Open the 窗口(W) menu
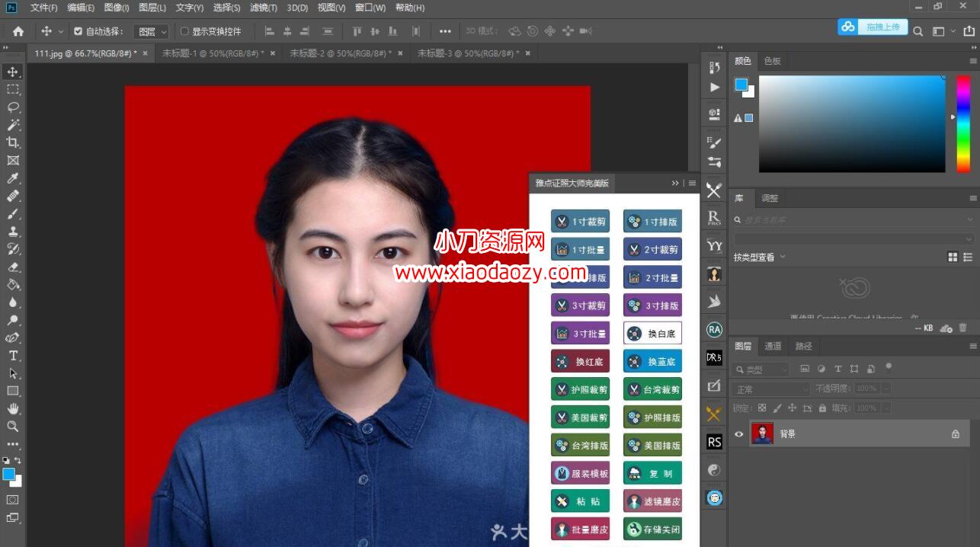The height and width of the screenshot is (547, 980). (370, 8)
